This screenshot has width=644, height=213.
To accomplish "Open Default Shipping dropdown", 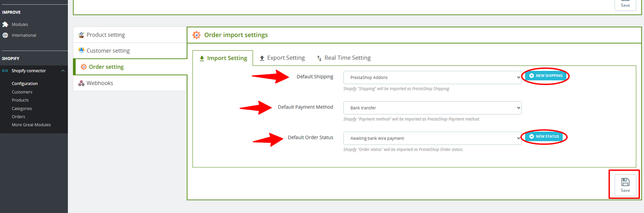I will pos(432,77).
